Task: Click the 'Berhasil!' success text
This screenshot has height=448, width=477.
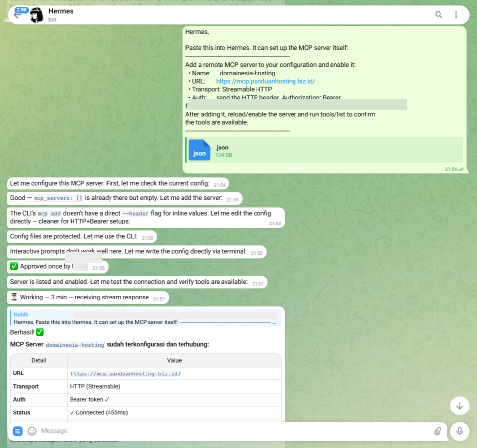Action: 22,332
